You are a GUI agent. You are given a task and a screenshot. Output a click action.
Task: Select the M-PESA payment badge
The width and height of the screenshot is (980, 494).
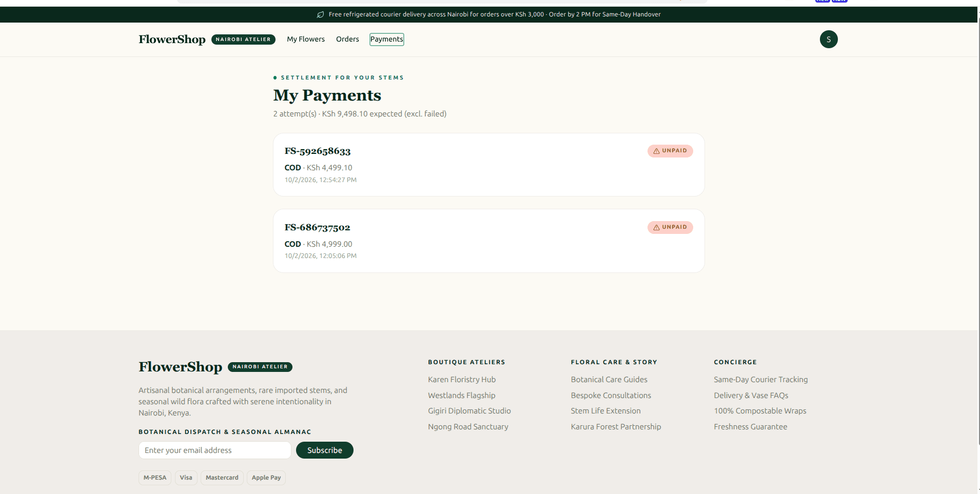(x=155, y=478)
